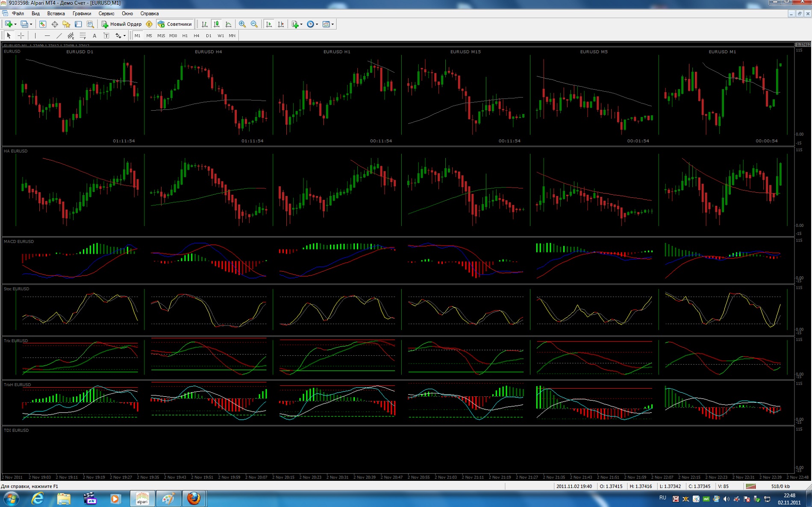Select the text A tool
Image resolution: width=812 pixels, height=507 pixels.
94,35
